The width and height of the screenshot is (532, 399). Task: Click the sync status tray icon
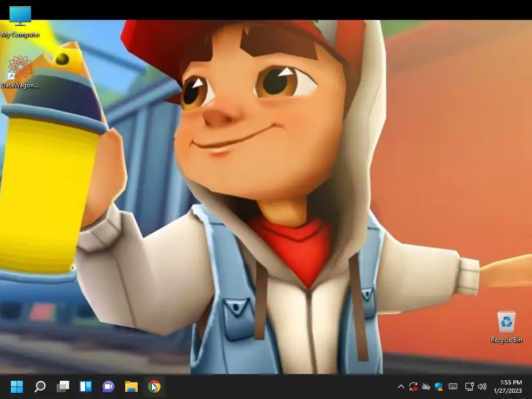(x=413, y=387)
